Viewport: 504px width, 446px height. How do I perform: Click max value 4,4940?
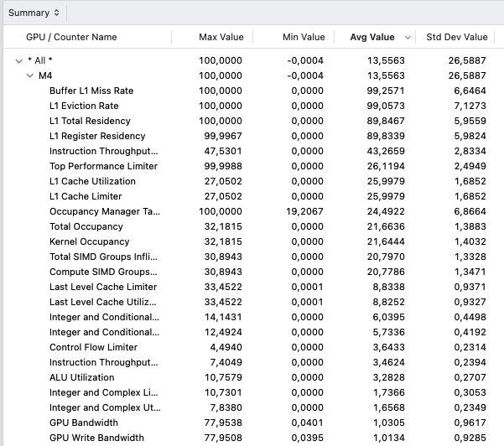coord(226,348)
